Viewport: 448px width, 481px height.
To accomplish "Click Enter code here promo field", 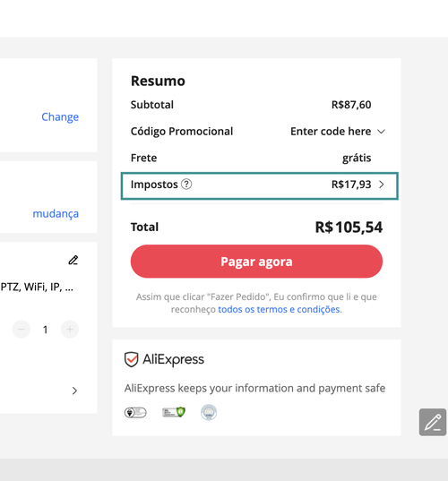I will click(x=331, y=132).
